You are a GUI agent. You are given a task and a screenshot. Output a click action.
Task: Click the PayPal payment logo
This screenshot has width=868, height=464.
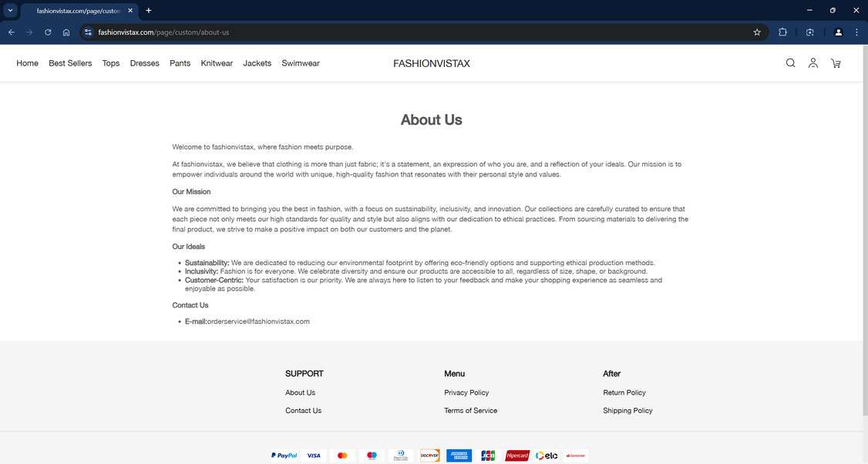[x=284, y=456]
